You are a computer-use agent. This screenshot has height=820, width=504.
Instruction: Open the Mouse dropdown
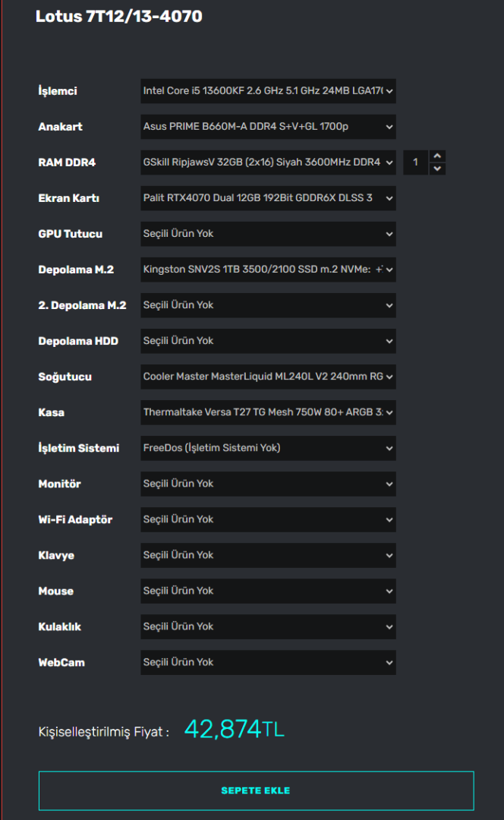pos(268,591)
